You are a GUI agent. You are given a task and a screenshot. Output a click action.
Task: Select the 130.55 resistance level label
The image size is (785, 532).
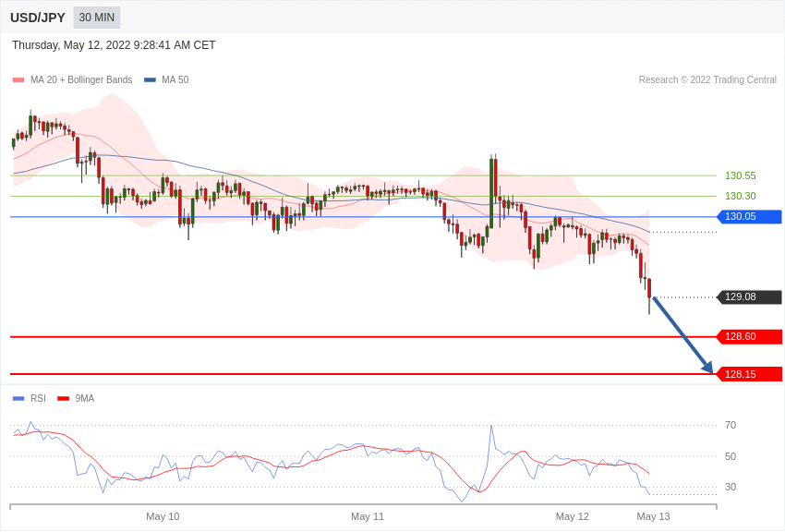(x=740, y=175)
